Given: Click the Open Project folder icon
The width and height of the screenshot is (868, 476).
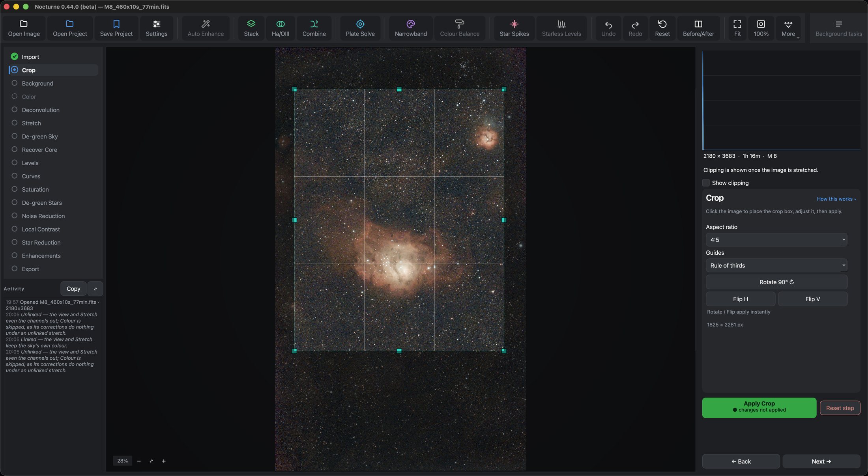Looking at the screenshot, I should coord(70,24).
